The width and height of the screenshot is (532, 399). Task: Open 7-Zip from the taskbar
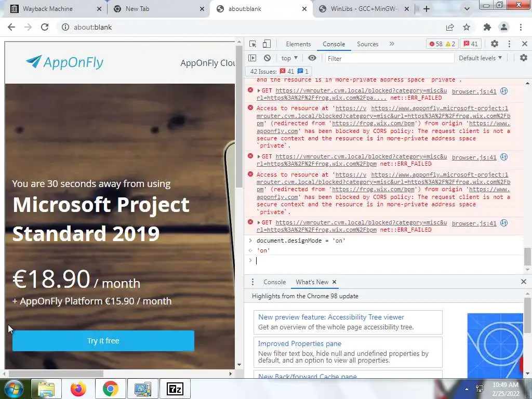[x=175, y=389]
